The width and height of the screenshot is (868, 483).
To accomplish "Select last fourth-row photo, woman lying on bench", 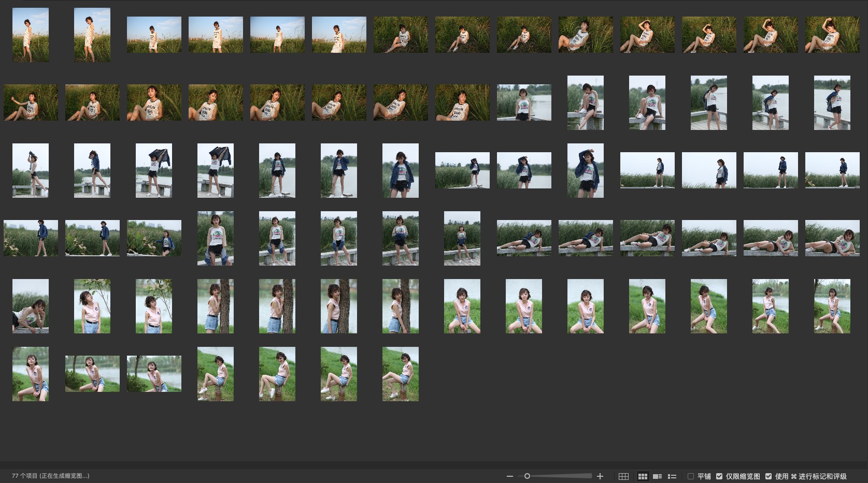I will (x=832, y=238).
